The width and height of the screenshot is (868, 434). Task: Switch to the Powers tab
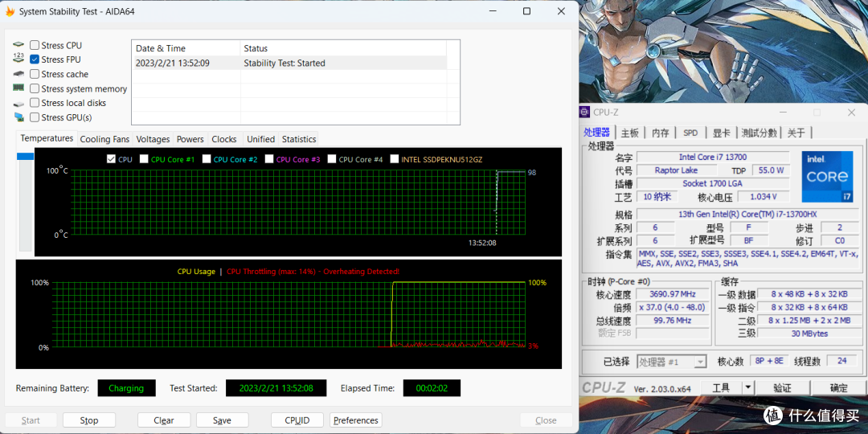tap(190, 140)
